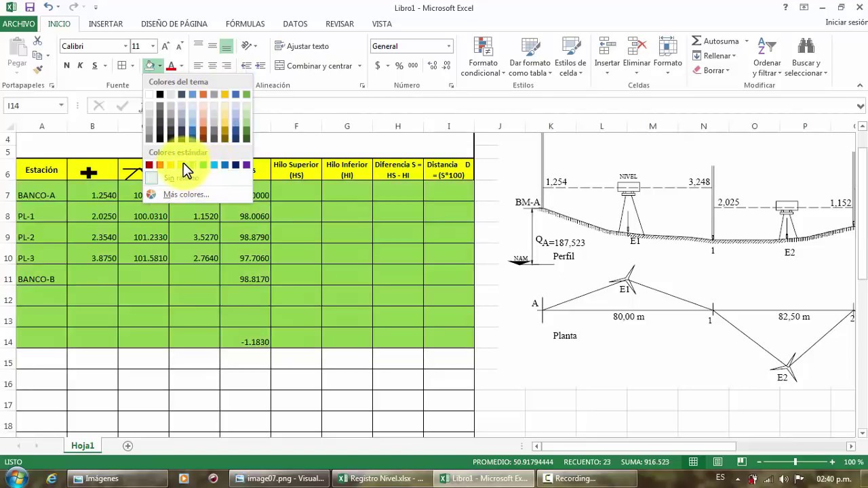Image resolution: width=868 pixels, height=488 pixels.
Task: Open Ordenar y filtrar menu
Action: [767, 57]
